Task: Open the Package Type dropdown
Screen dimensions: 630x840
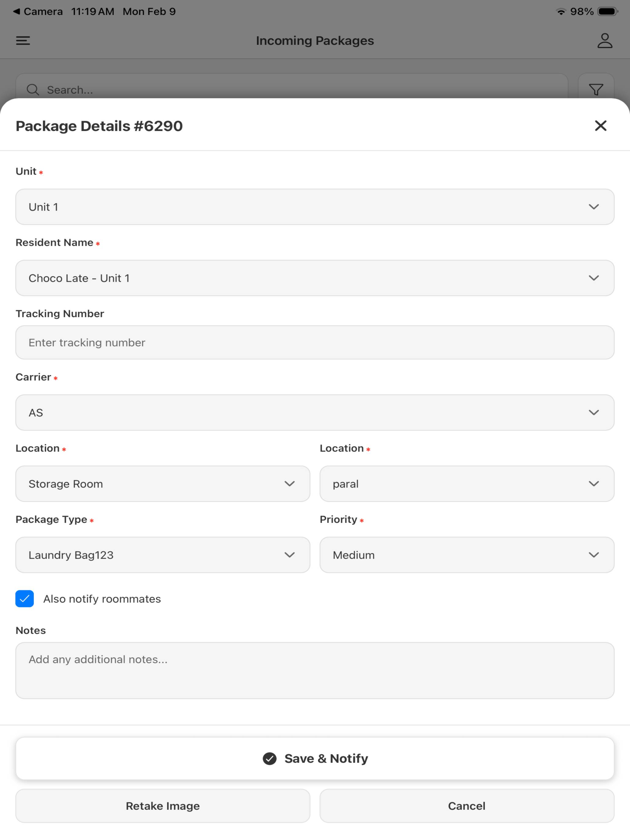Action: pos(162,555)
